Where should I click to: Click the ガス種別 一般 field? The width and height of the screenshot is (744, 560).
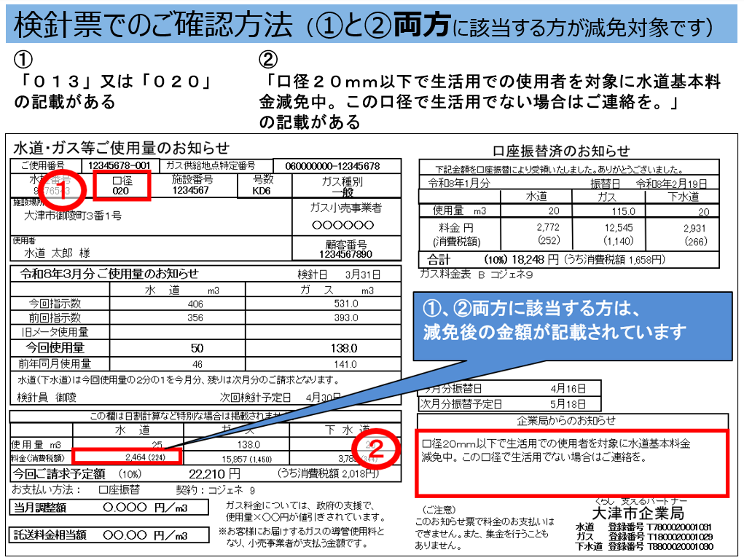(x=340, y=186)
